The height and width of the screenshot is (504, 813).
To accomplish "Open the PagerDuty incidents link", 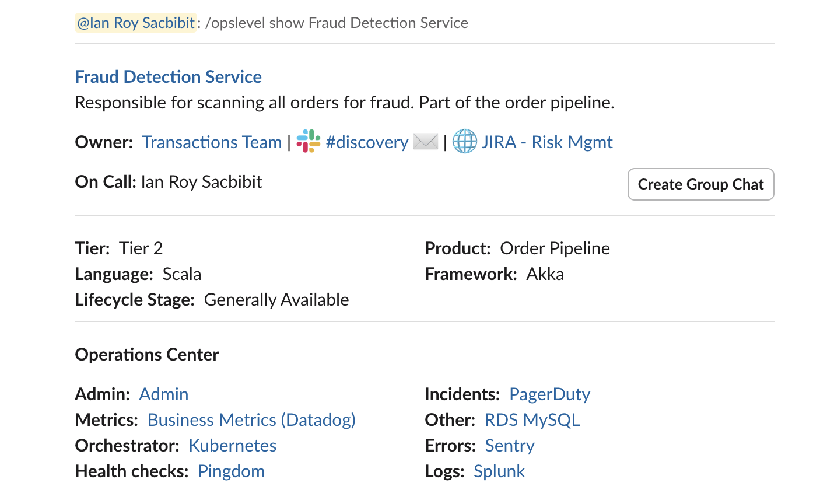I will tap(550, 394).
